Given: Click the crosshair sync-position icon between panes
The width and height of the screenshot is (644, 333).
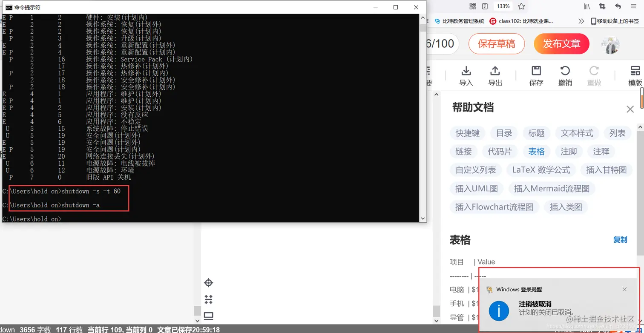Looking at the screenshot, I should click(208, 282).
